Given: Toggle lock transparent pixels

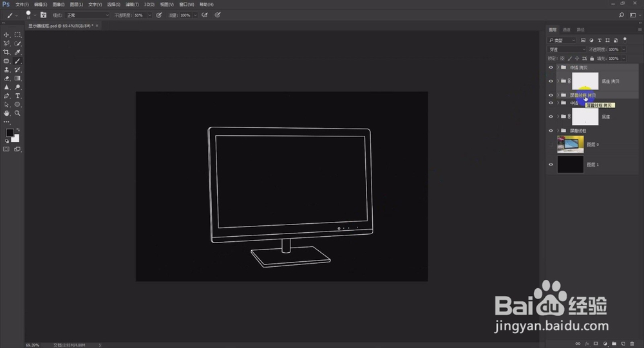Looking at the screenshot, I should click(x=562, y=59).
